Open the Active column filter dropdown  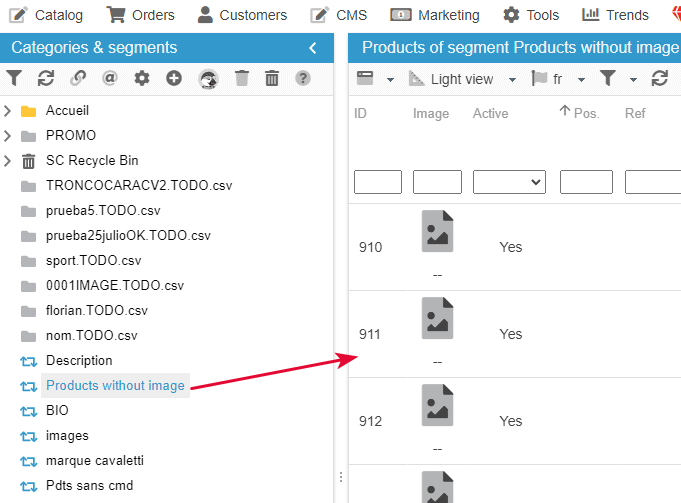pyautogui.click(x=508, y=182)
